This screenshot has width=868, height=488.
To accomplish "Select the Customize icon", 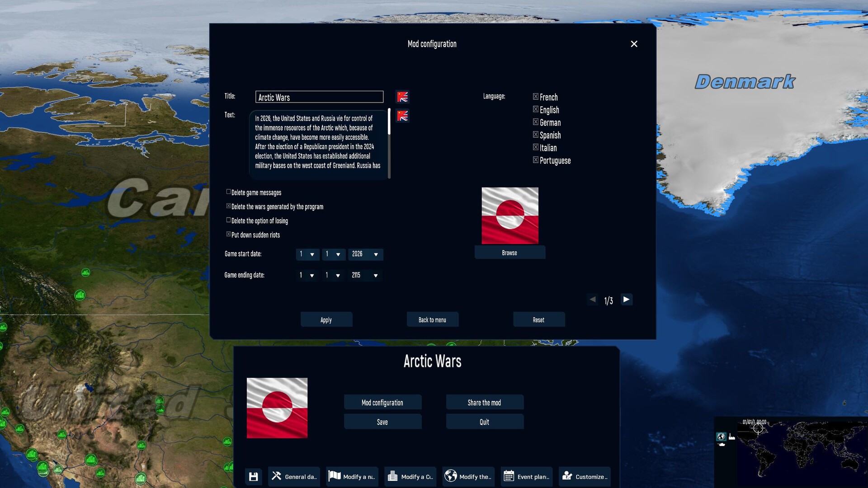I will tap(566, 476).
